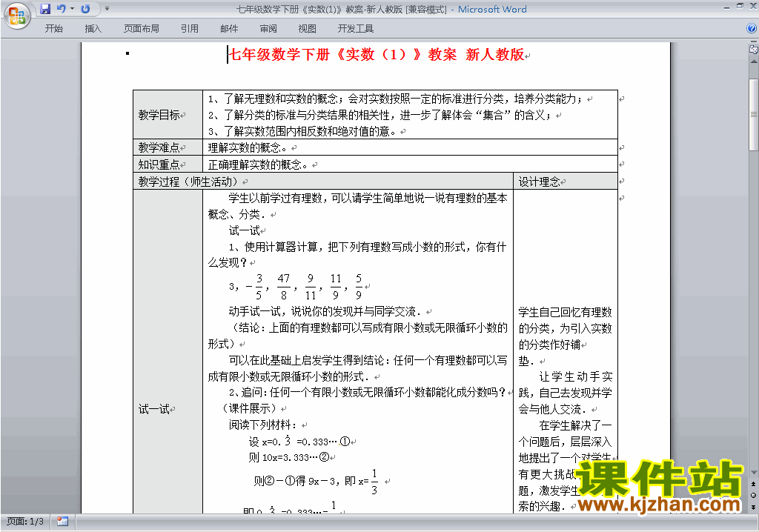Click the macro recording icon in status bar
This screenshot has width=759, height=532.
pos(62,522)
